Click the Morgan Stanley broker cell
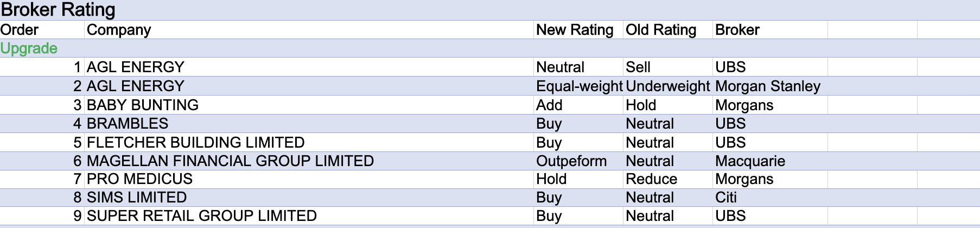This screenshot has width=980, height=228. coord(768,86)
